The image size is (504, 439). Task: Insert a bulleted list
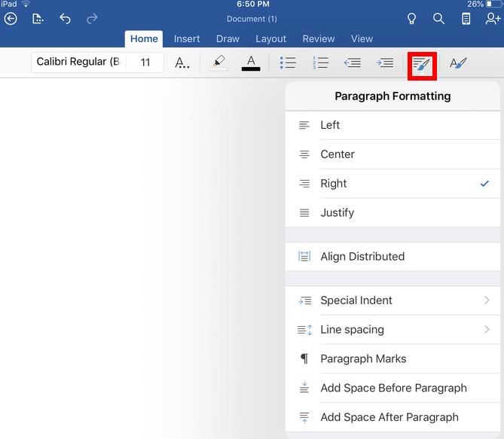pyautogui.click(x=288, y=62)
